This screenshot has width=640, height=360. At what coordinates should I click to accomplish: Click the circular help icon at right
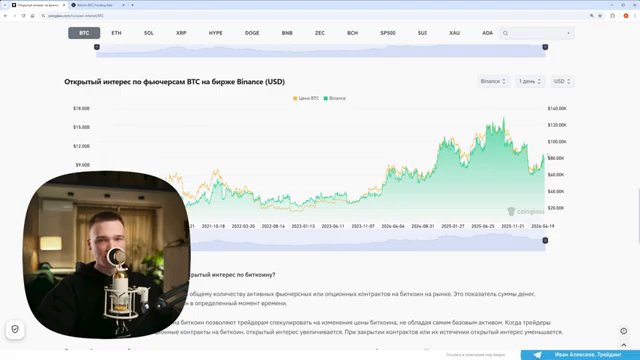pos(624,331)
